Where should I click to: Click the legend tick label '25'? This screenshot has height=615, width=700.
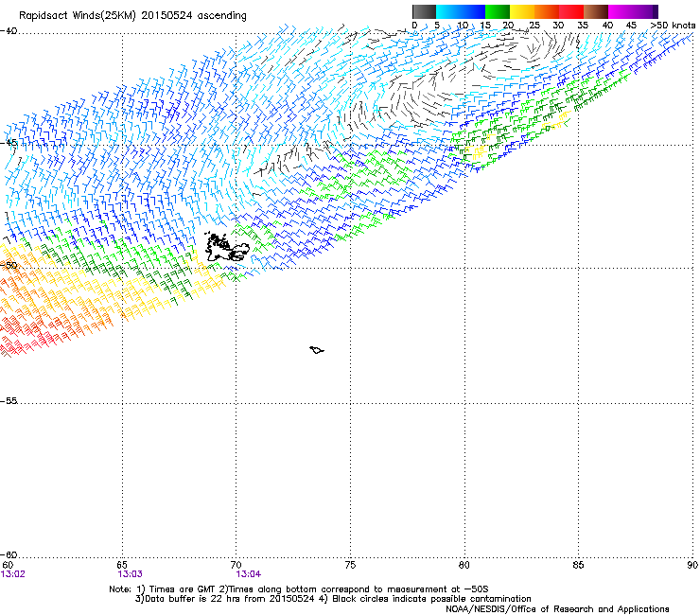point(534,26)
